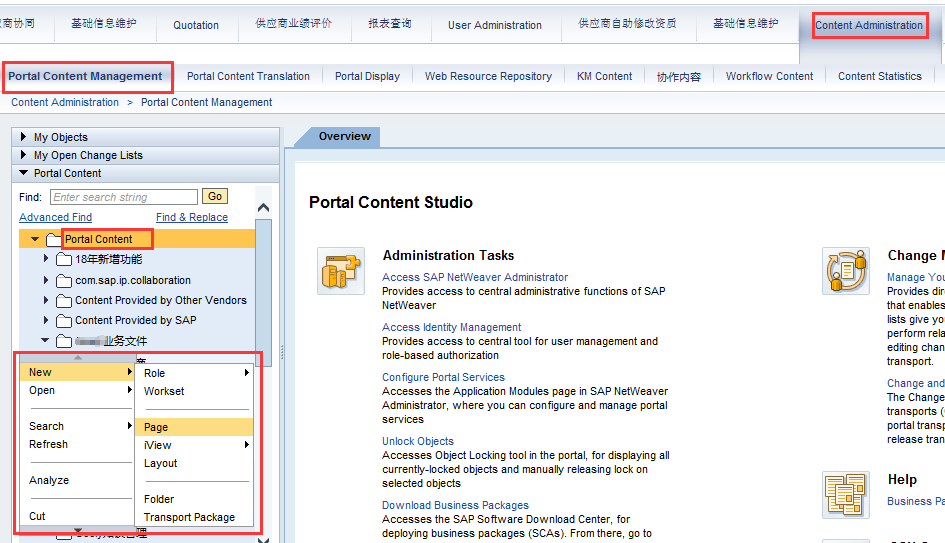Open Administration Tasks icon

coord(341,271)
